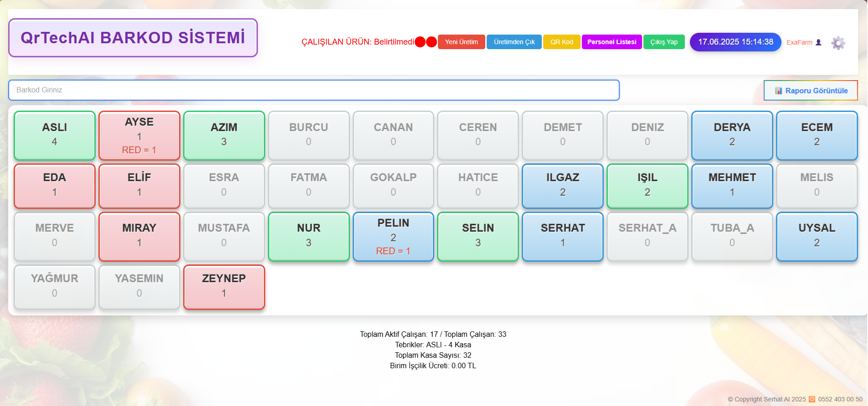Click the phone number 0552 403 00 50

click(840, 399)
